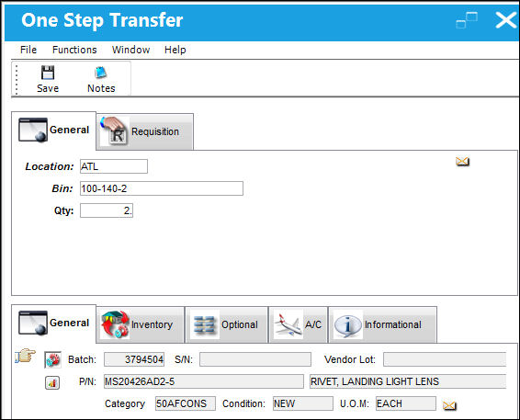This screenshot has height=420, width=520.
Task: Switch to the Inventory tab
Action: pos(141,324)
